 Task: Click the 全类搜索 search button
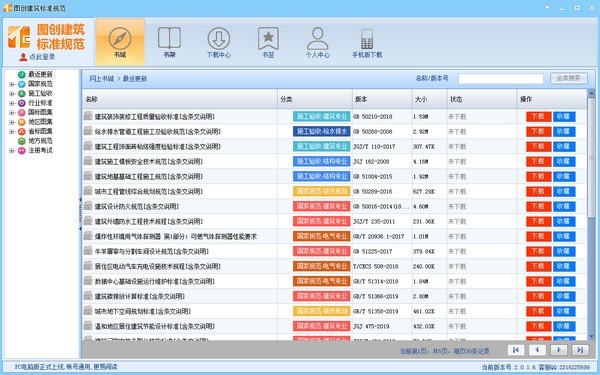point(569,78)
